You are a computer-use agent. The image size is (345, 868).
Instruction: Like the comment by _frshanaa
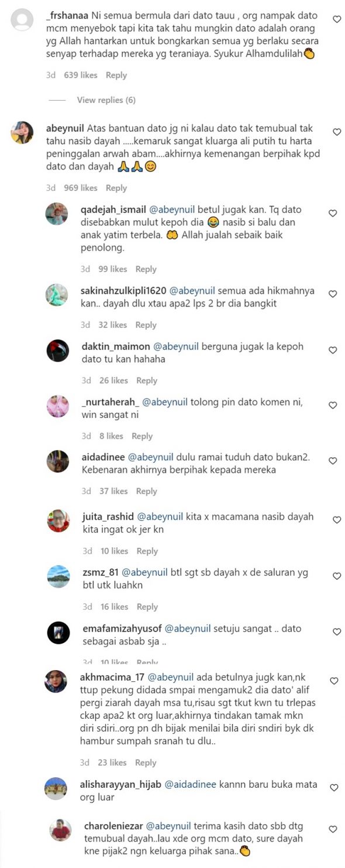click(x=337, y=19)
